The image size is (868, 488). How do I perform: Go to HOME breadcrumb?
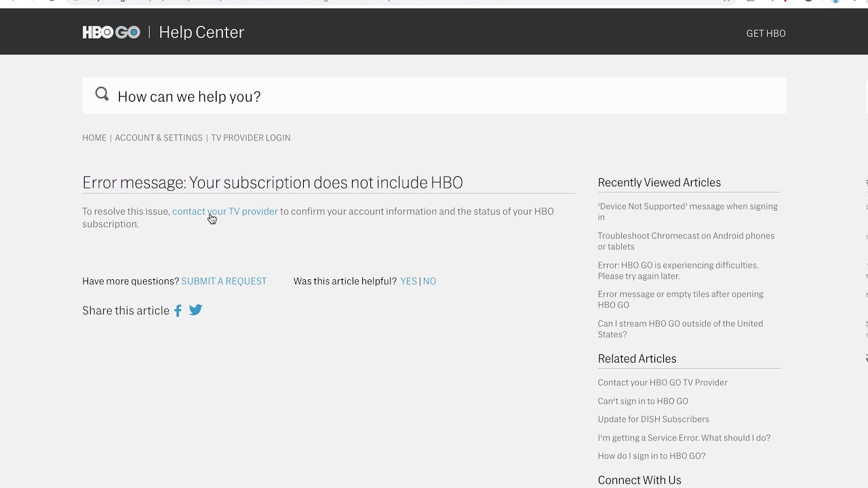pos(94,138)
